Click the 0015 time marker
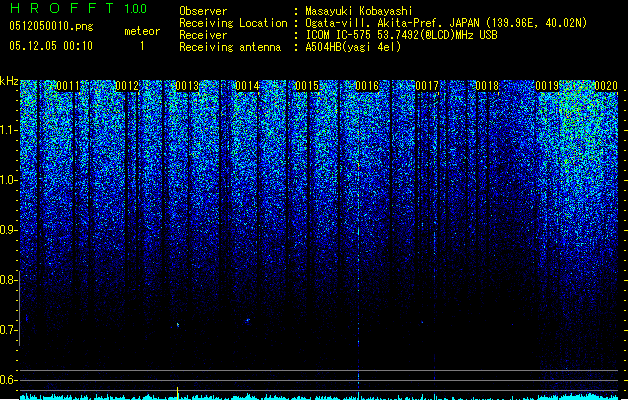The width and height of the screenshot is (629, 400). (307, 86)
